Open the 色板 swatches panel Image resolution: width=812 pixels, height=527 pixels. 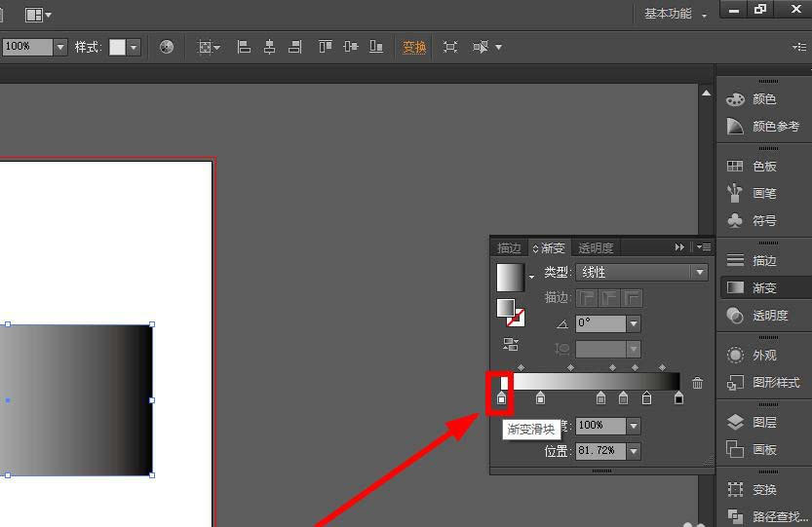coord(752,167)
